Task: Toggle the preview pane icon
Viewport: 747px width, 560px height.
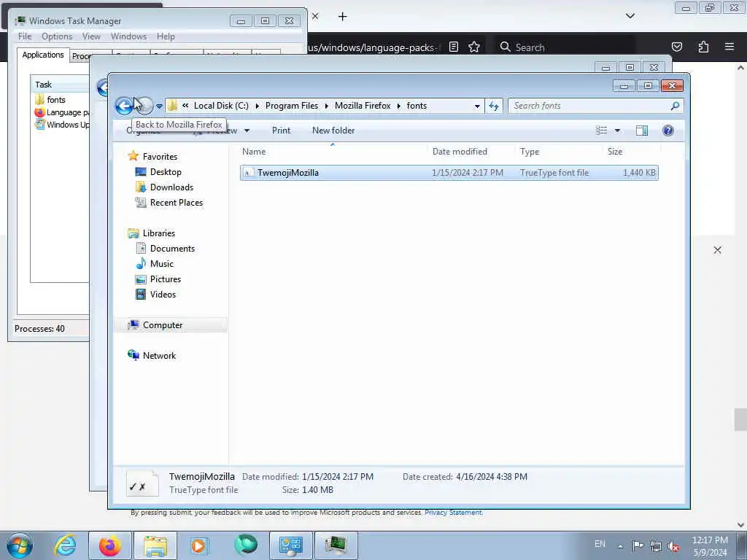Action: (x=642, y=131)
